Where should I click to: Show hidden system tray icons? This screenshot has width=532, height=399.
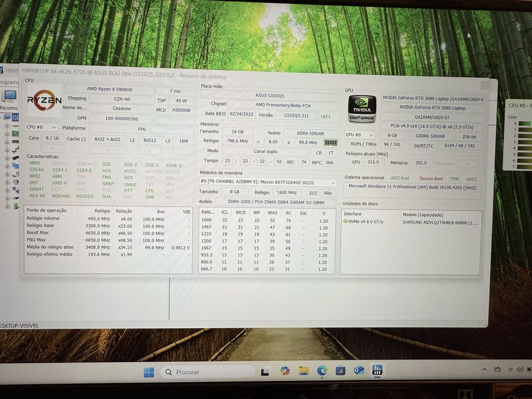(484, 370)
